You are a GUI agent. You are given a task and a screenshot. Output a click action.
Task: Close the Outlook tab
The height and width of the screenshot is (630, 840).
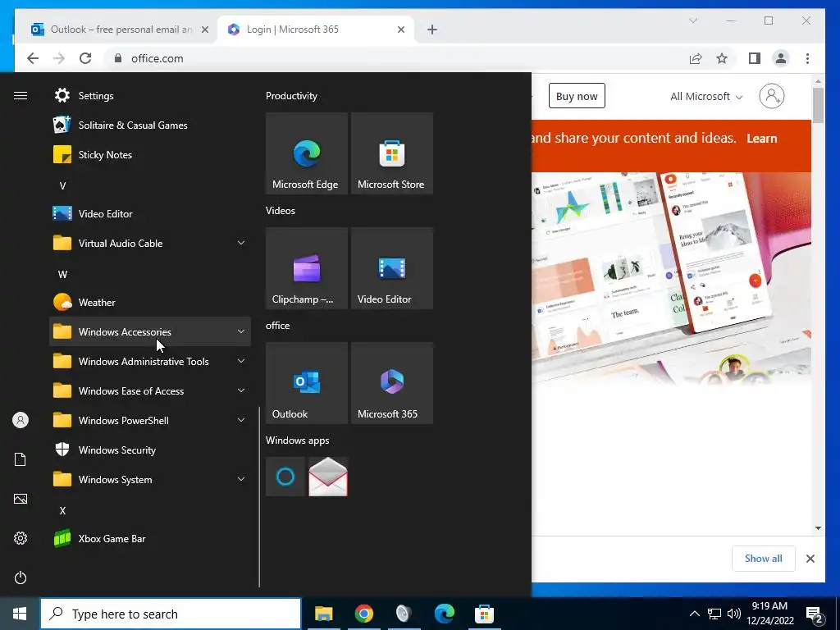click(x=204, y=30)
